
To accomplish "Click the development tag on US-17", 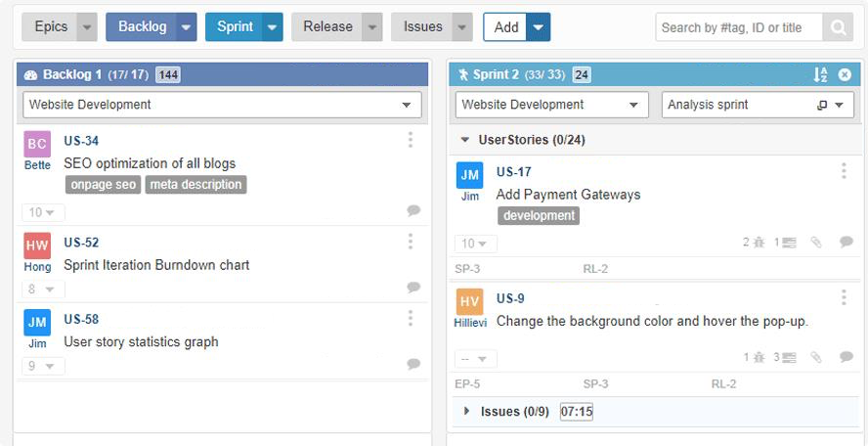I will pos(538,215).
